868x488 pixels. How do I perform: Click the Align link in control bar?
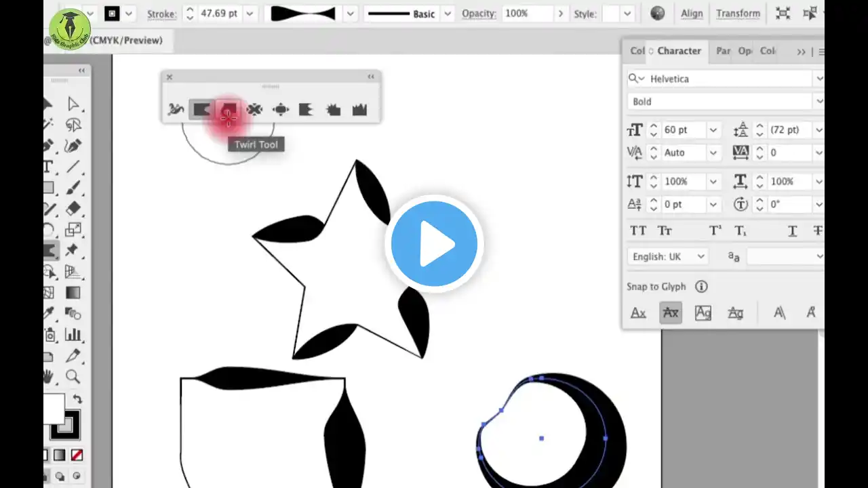pos(692,14)
